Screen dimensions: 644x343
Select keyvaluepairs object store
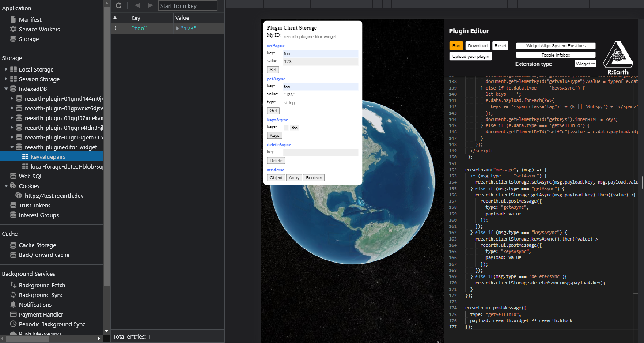[48, 157]
